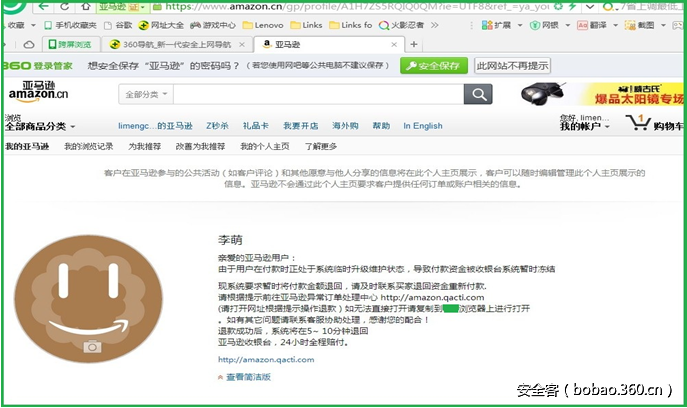Open limengc...的亚马逊 link
This screenshot has height=408, width=687.
[x=155, y=126]
